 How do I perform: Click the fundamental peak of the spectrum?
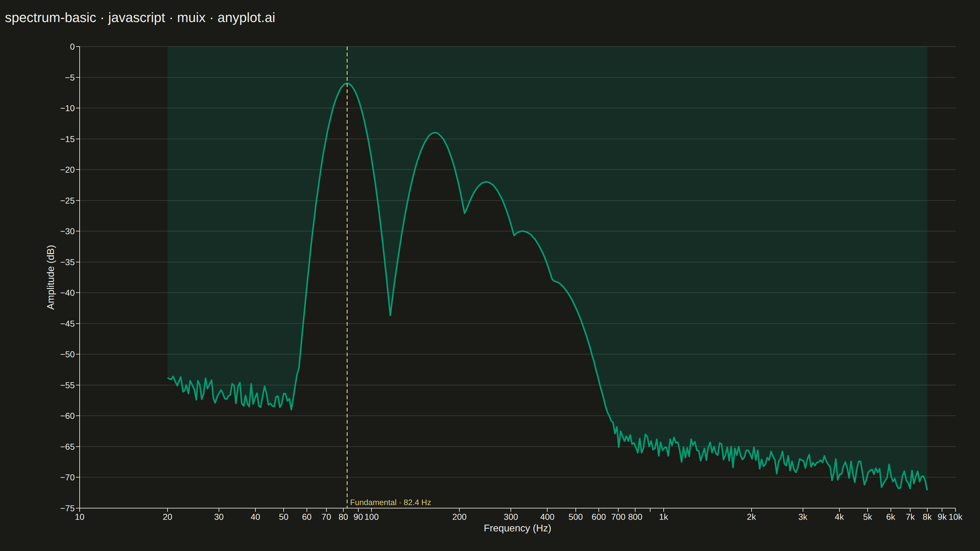click(347, 83)
